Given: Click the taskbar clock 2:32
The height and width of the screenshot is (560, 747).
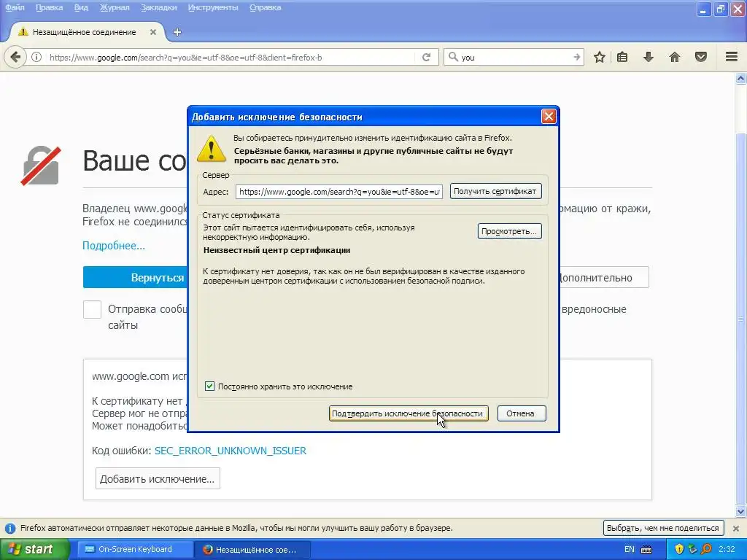Looking at the screenshot, I should [727, 549].
